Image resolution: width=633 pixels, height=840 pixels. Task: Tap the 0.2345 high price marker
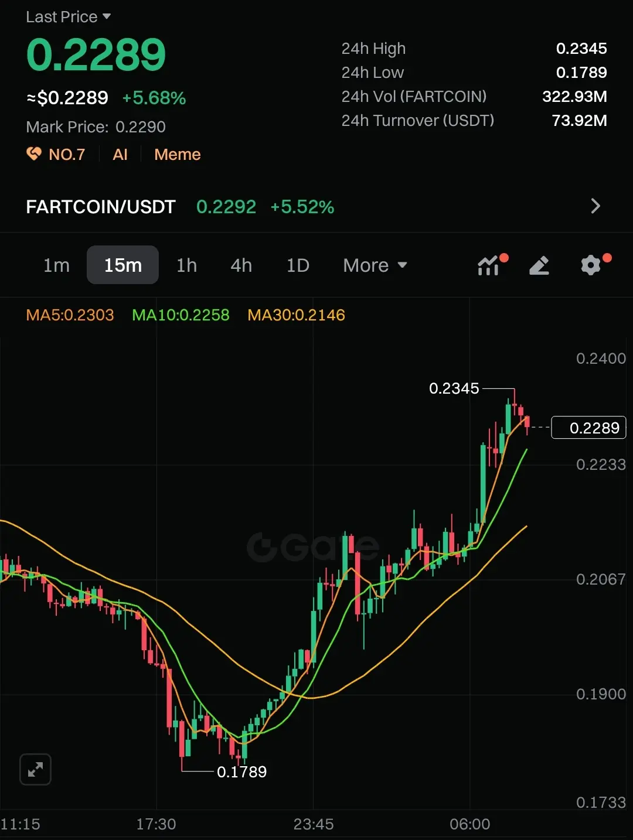454,388
